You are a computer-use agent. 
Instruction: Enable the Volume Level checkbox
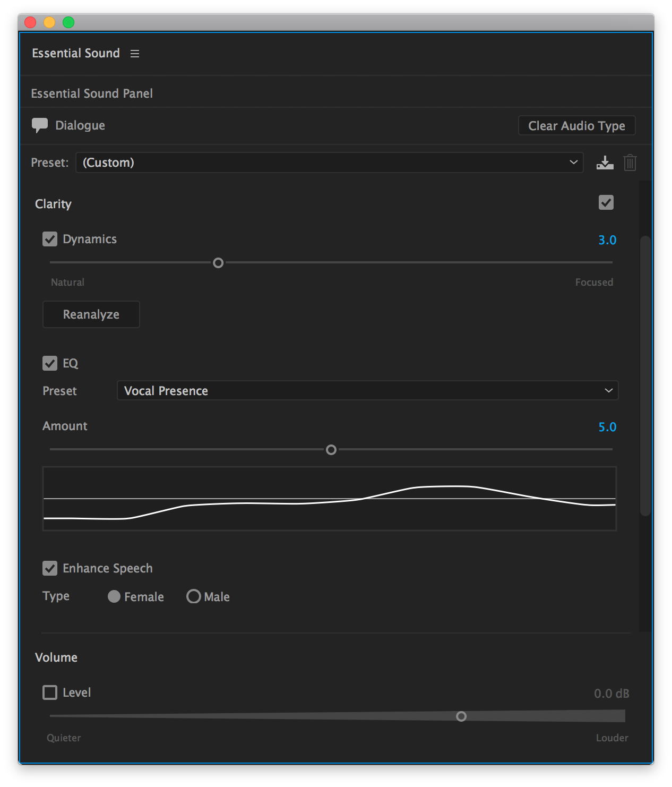point(50,692)
